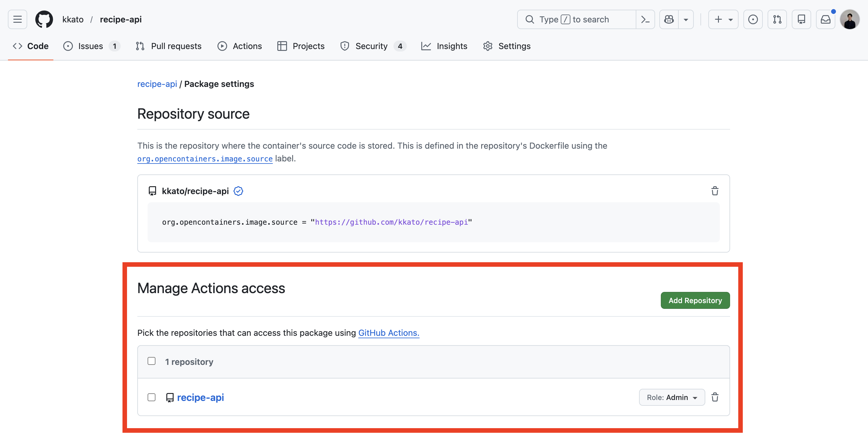This screenshot has height=433, width=868.
Task: Open the navigation hamburger menu
Action: pyautogui.click(x=17, y=19)
